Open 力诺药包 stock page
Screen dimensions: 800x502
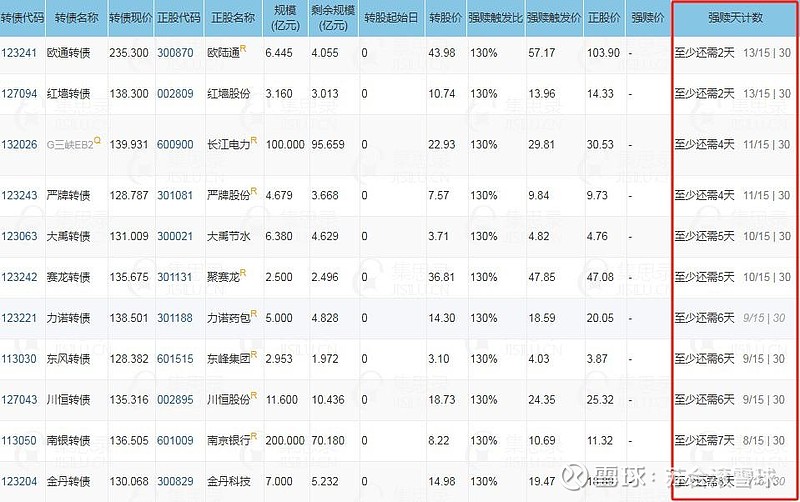229,318
